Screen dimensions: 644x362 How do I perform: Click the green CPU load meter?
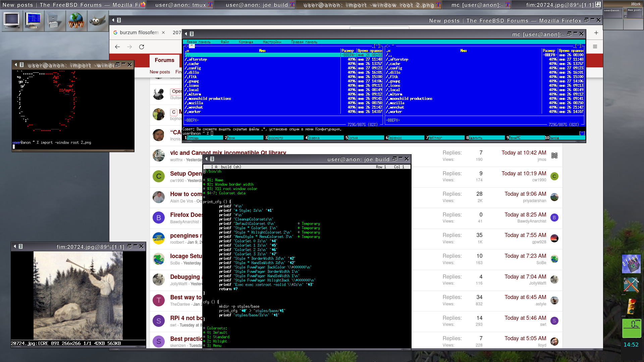click(x=632, y=328)
